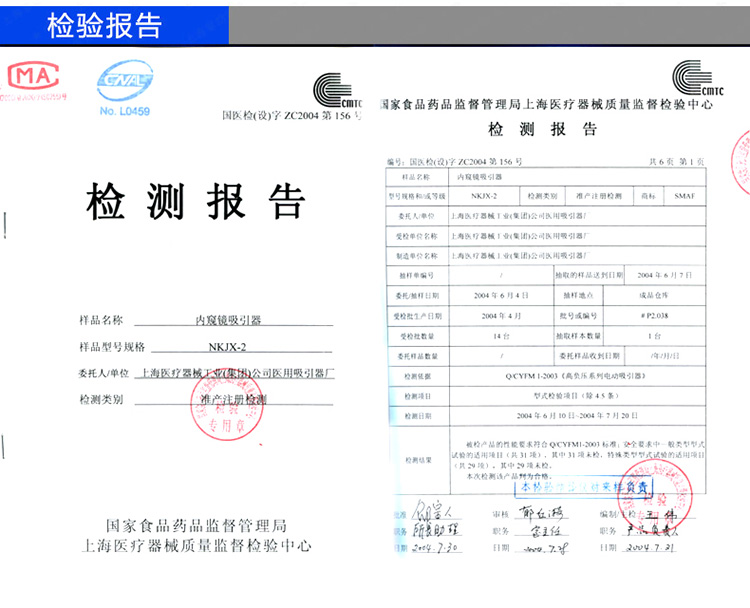Viewport: 750px width, 608px height.
Task: Select the table cell "NKJX-2"
Action: tap(484, 196)
